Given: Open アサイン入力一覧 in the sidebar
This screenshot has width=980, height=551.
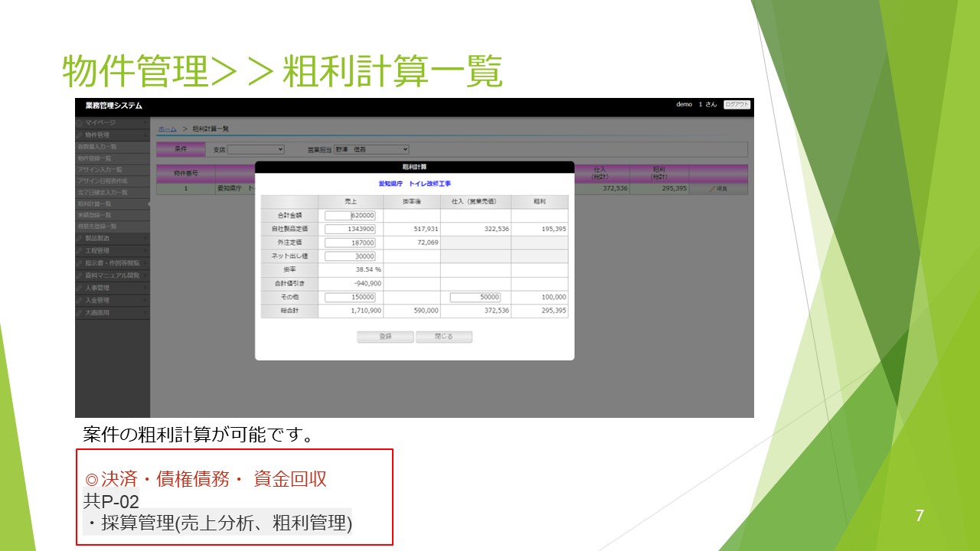Looking at the screenshot, I should point(113,169).
